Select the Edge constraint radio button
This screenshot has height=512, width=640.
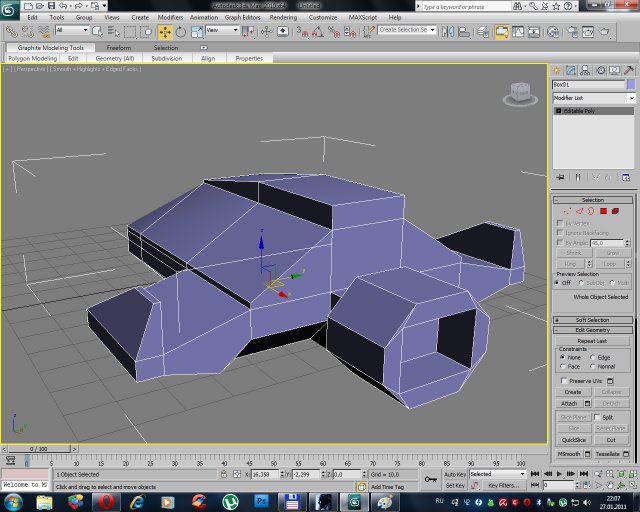pos(593,357)
